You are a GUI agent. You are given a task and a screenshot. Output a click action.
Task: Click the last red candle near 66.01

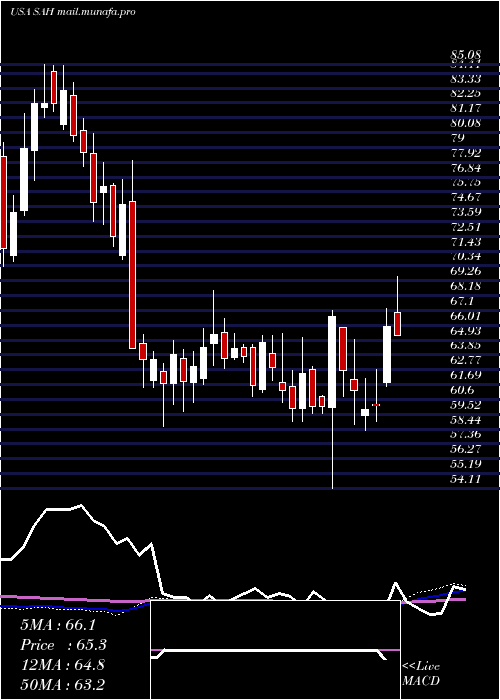point(397,324)
